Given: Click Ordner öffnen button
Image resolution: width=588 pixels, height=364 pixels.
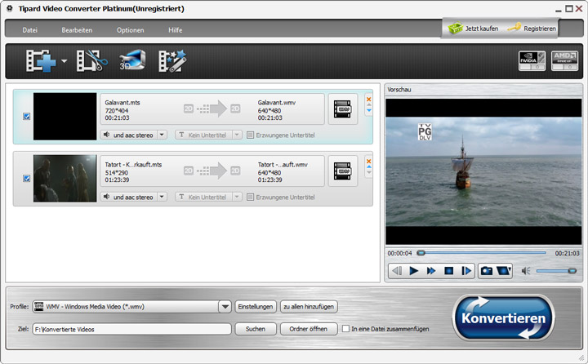Looking at the screenshot, I should coord(309,329).
